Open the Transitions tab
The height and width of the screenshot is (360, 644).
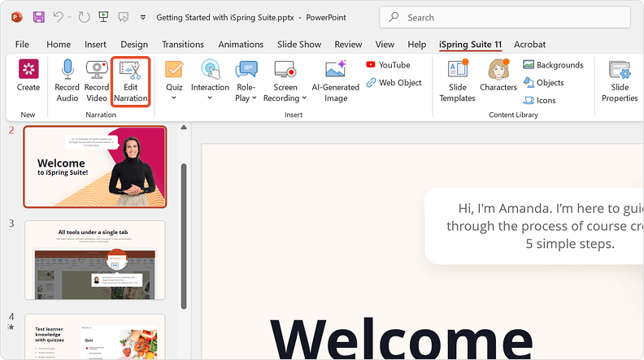[x=183, y=45]
